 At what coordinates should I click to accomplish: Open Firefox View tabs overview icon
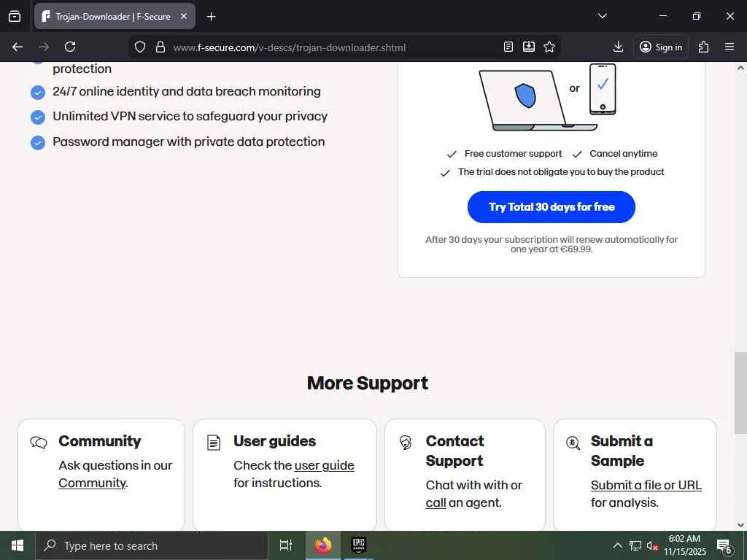coord(15,16)
